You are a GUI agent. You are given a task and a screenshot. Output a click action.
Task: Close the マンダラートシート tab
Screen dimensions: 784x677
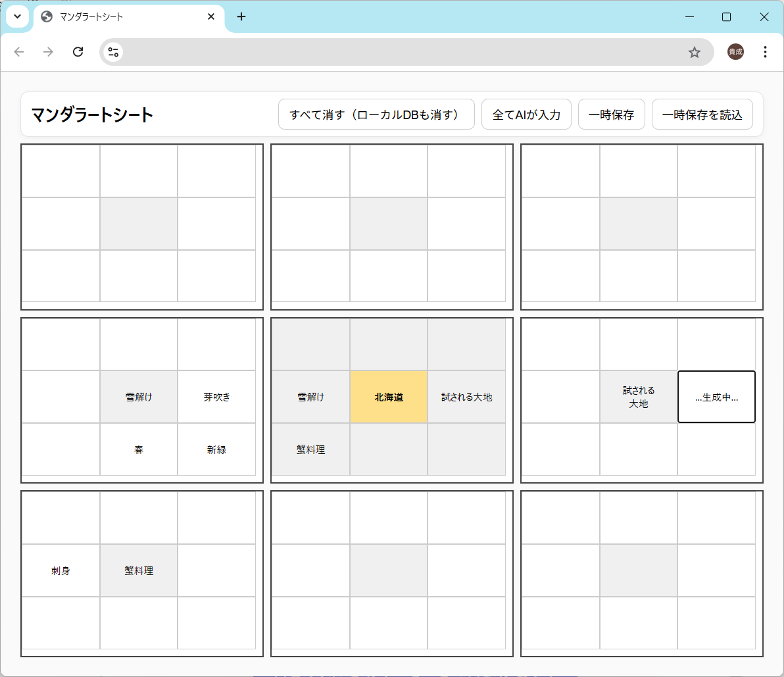(211, 16)
